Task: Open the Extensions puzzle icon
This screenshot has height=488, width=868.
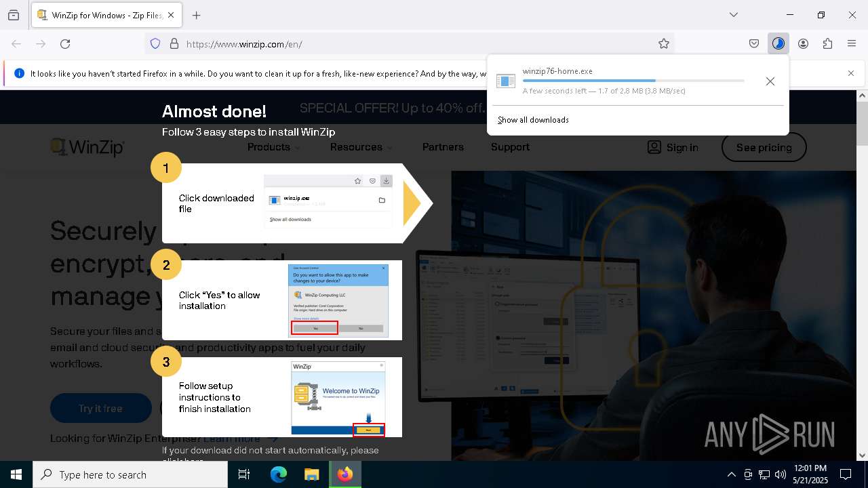Action: click(827, 43)
